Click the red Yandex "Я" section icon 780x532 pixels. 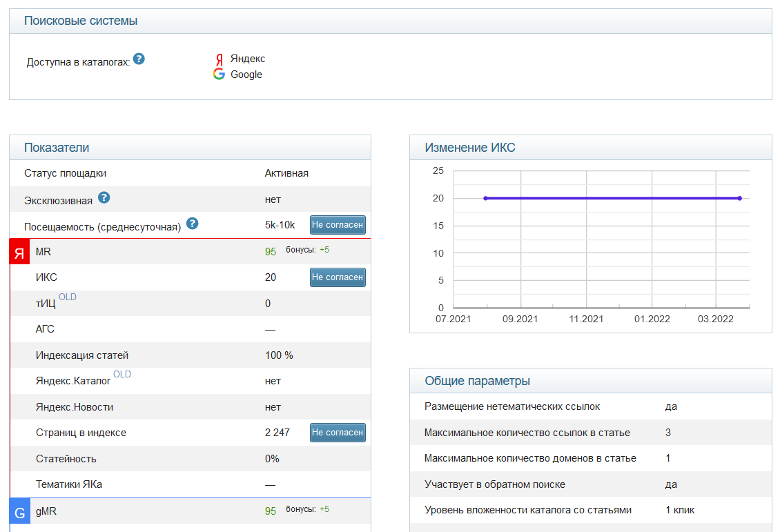pyautogui.click(x=20, y=253)
